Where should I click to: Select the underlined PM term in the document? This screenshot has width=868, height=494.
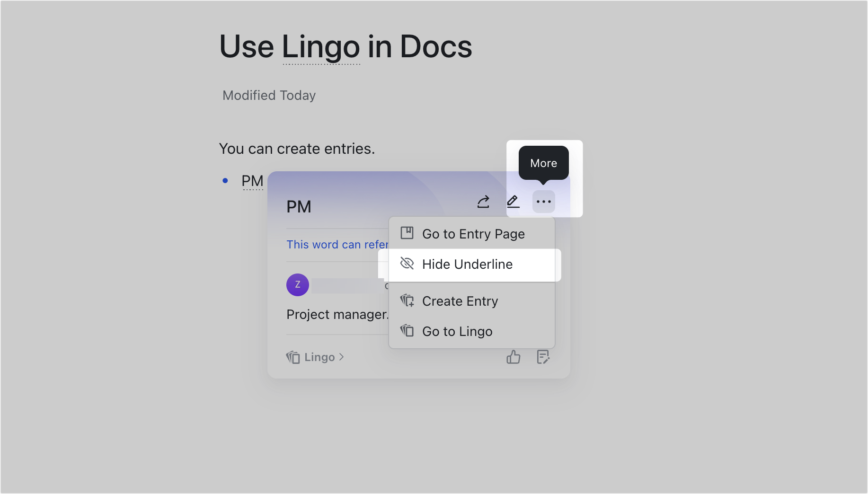252,180
